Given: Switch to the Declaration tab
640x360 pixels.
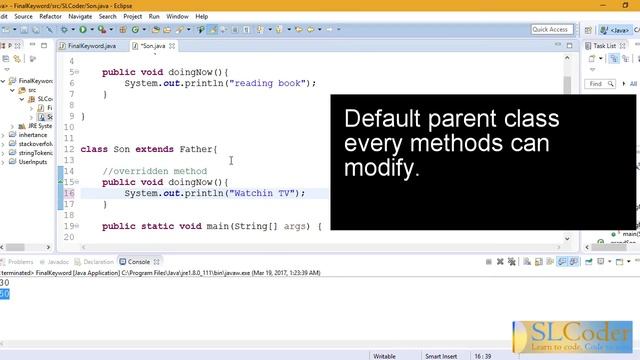Looking at the screenshot, I should pos(98,262).
